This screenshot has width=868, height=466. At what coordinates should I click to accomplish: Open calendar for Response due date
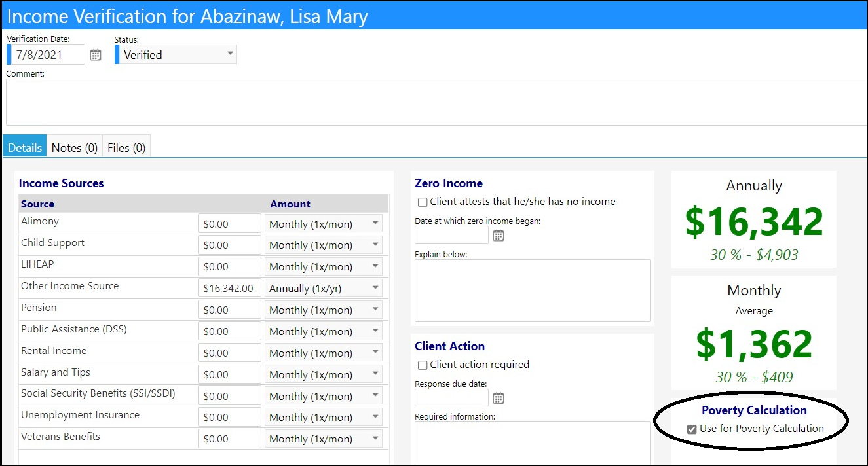[x=499, y=398]
